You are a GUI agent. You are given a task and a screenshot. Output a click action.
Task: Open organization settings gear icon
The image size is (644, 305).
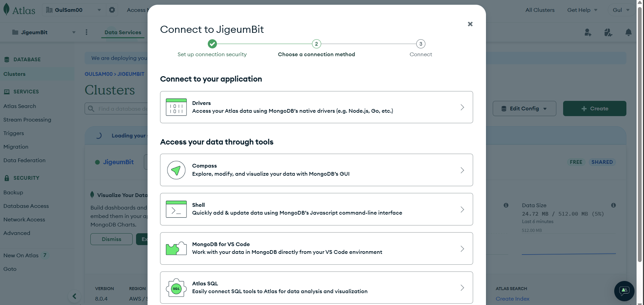point(112,10)
